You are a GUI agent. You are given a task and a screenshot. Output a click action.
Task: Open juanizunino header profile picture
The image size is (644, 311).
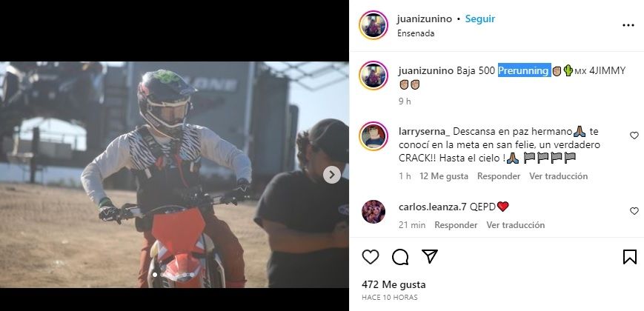tap(374, 25)
